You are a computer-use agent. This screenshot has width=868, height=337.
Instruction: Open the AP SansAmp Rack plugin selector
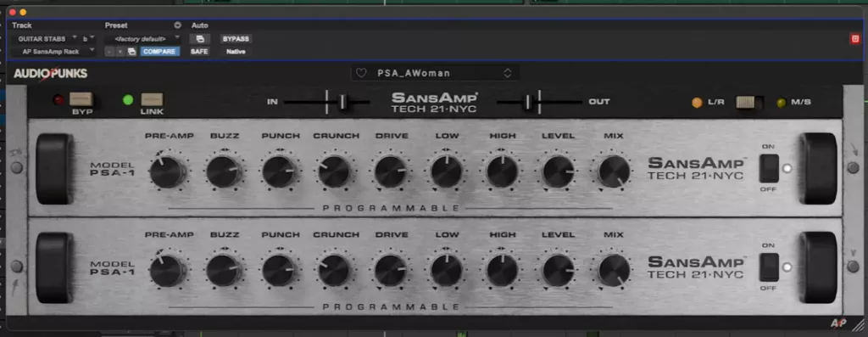point(54,52)
